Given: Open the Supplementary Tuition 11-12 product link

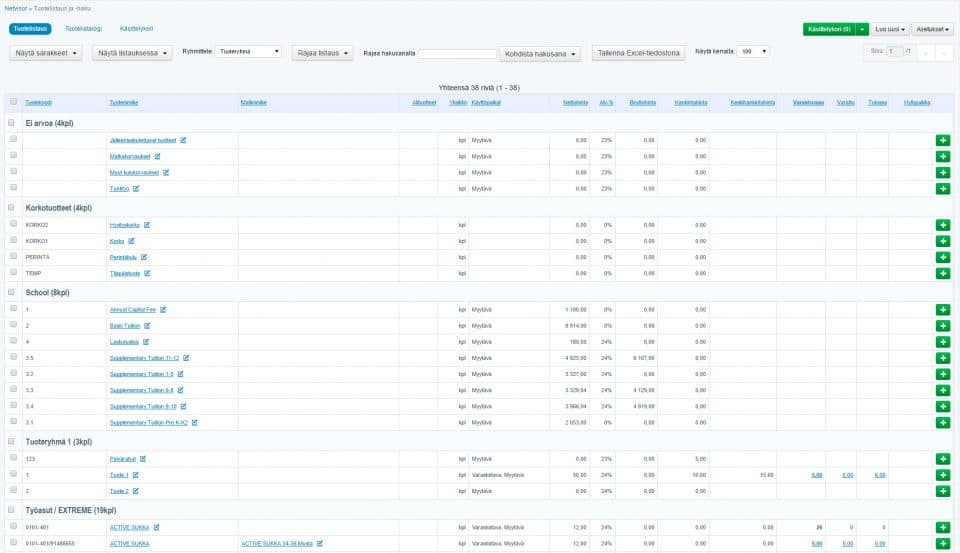Looking at the screenshot, I should (144, 358).
